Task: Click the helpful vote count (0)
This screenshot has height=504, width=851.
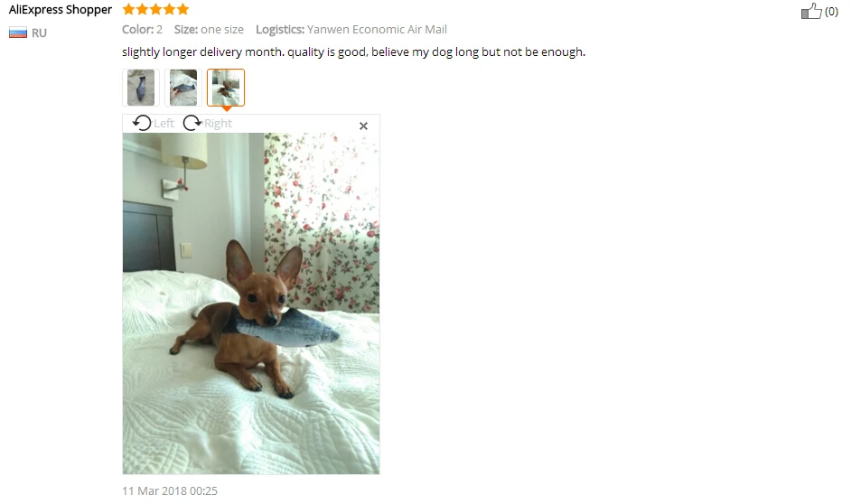Action: tap(831, 12)
